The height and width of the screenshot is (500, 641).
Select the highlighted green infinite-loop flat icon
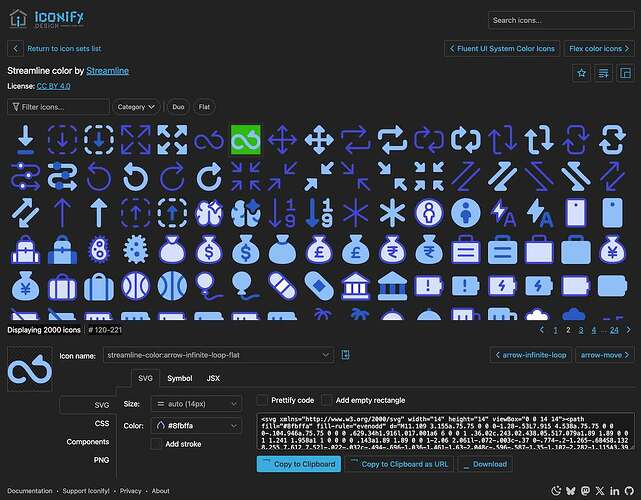(245, 140)
